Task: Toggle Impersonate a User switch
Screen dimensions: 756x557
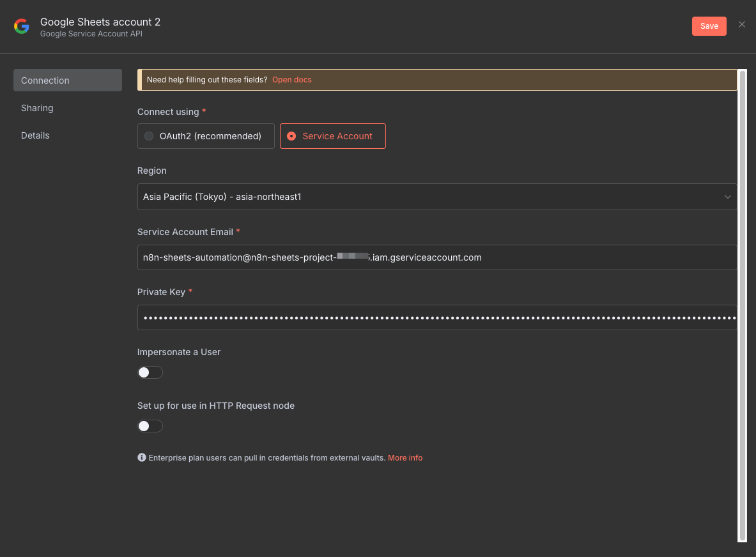Action: pos(150,372)
